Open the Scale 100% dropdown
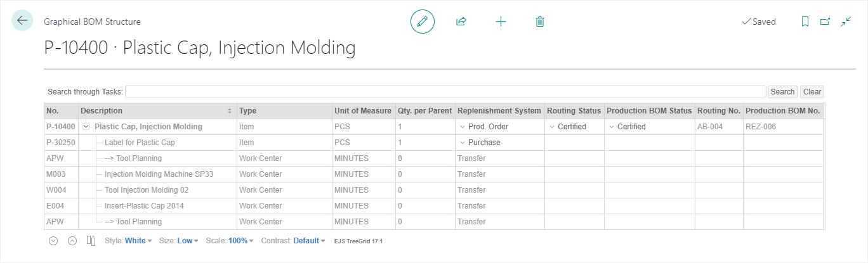This screenshot has height=263, width=868. [240, 241]
